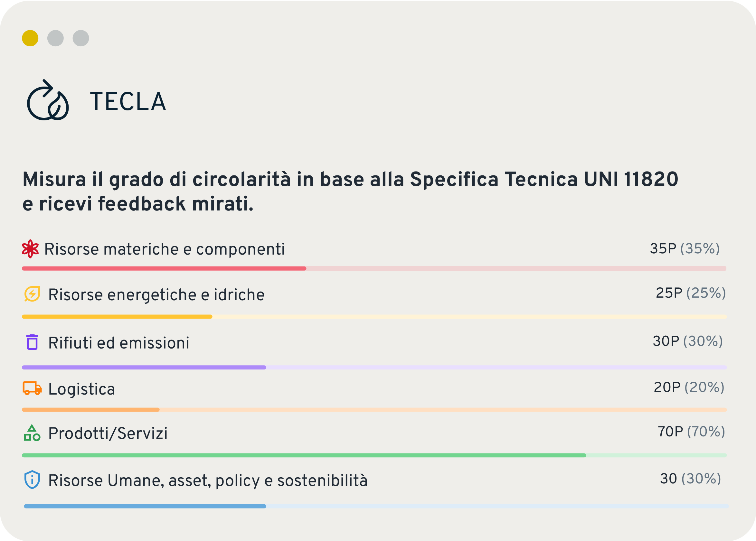The height and width of the screenshot is (541, 756).
Task: Click the TECLA circular leaf logo icon
Action: 48,100
